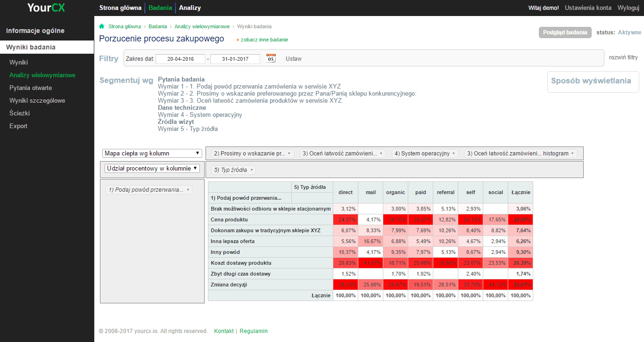644x342 pixels.
Task: Open the '3) Oceń łatwość zamówieni...' chip without histogram
Action: click(343, 154)
